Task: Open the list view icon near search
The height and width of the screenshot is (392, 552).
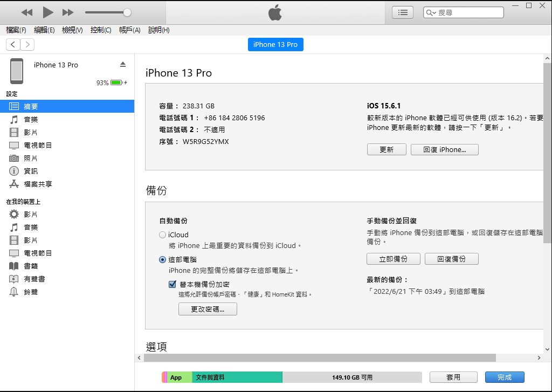Action: 403,12
